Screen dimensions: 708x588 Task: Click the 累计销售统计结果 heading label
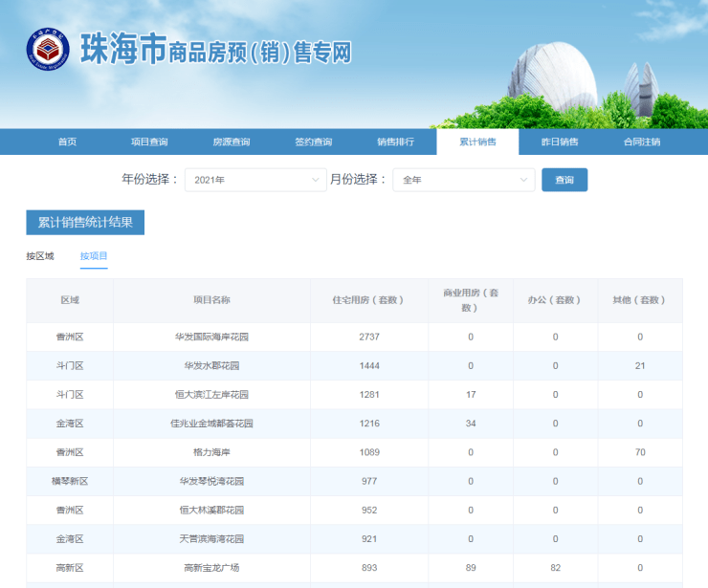[85, 223]
